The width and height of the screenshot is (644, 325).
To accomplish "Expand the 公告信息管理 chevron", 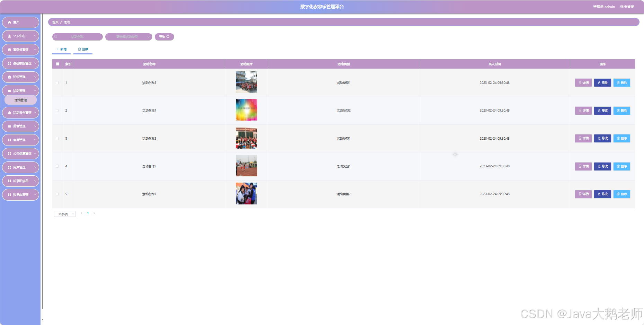I will click(35, 153).
